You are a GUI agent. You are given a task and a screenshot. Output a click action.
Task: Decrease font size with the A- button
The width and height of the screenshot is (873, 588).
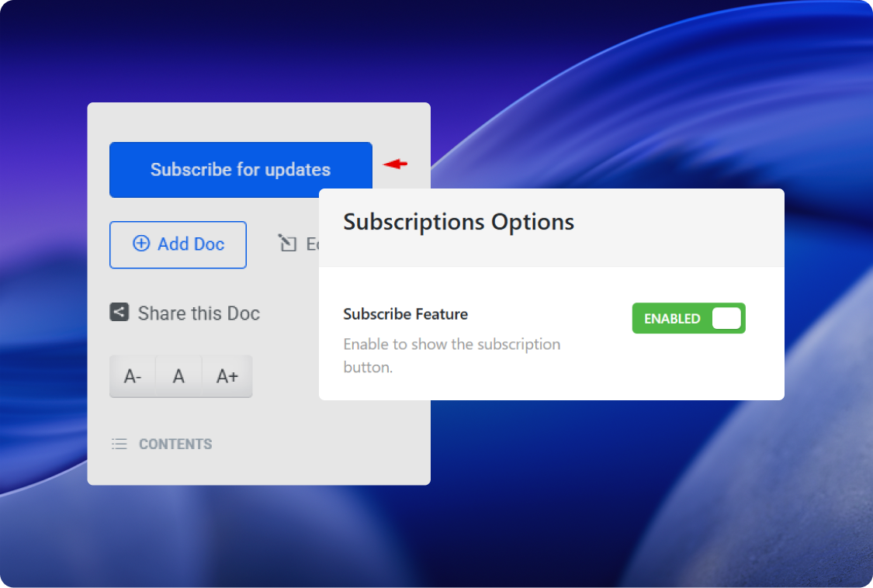[x=133, y=376]
